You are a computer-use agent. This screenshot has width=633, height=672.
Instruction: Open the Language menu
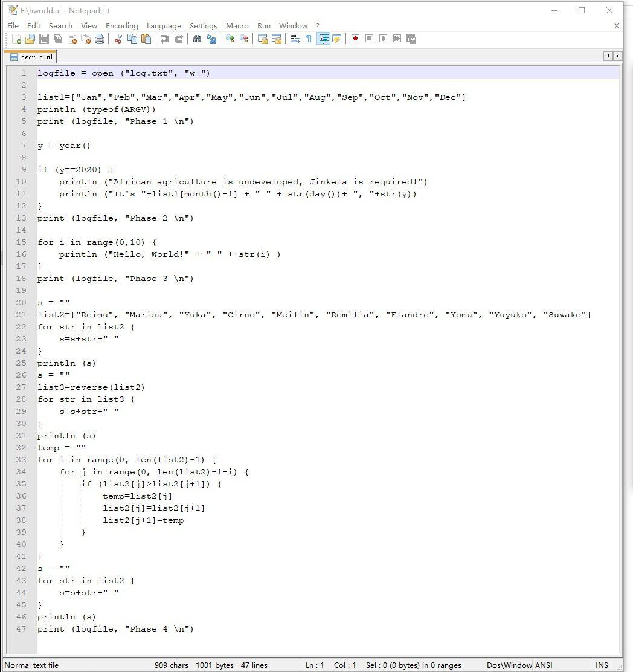164,26
